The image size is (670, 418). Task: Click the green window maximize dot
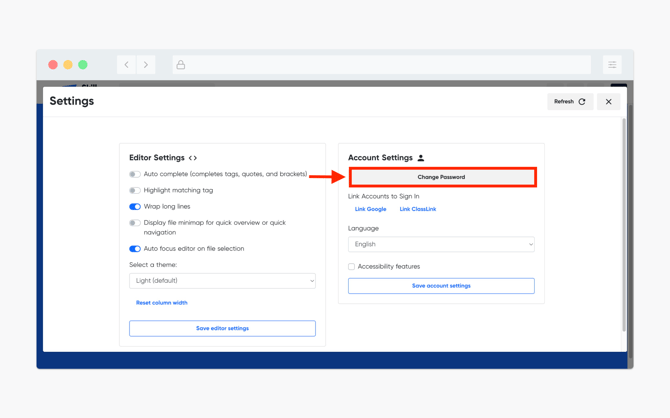83,65
